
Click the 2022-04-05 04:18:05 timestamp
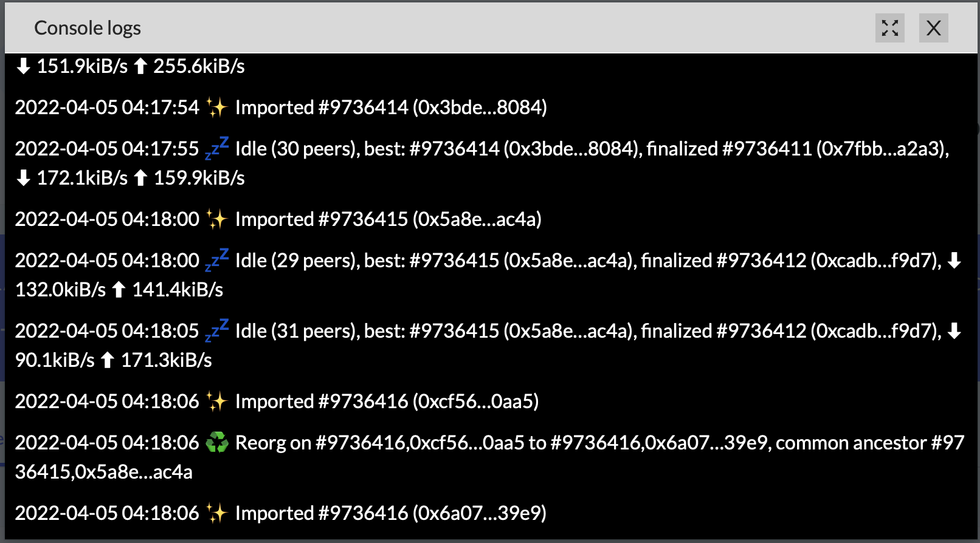click(x=107, y=331)
